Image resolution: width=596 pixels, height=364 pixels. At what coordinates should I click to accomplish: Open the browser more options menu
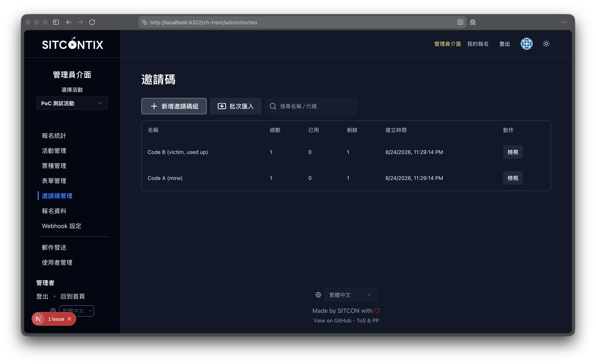tap(563, 22)
